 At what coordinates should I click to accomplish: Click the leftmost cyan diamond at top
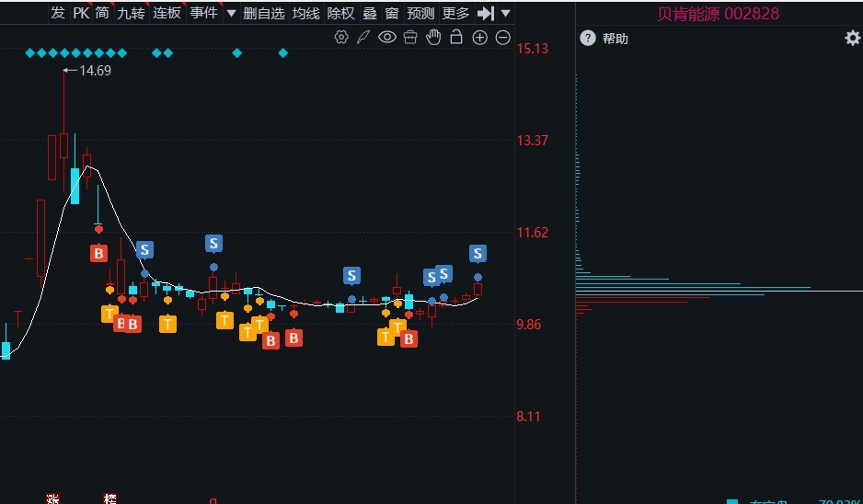tap(29, 52)
